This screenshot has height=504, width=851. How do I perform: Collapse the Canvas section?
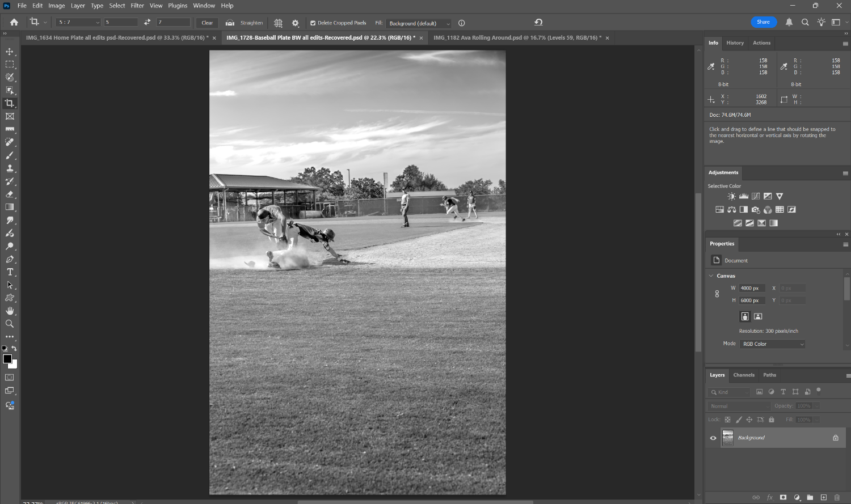[x=711, y=276]
